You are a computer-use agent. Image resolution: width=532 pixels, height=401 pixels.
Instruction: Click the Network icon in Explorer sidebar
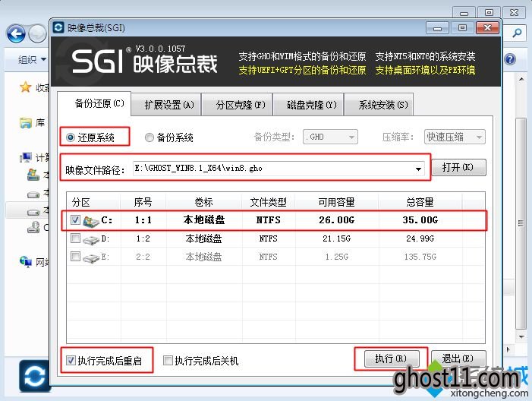click(x=26, y=261)
